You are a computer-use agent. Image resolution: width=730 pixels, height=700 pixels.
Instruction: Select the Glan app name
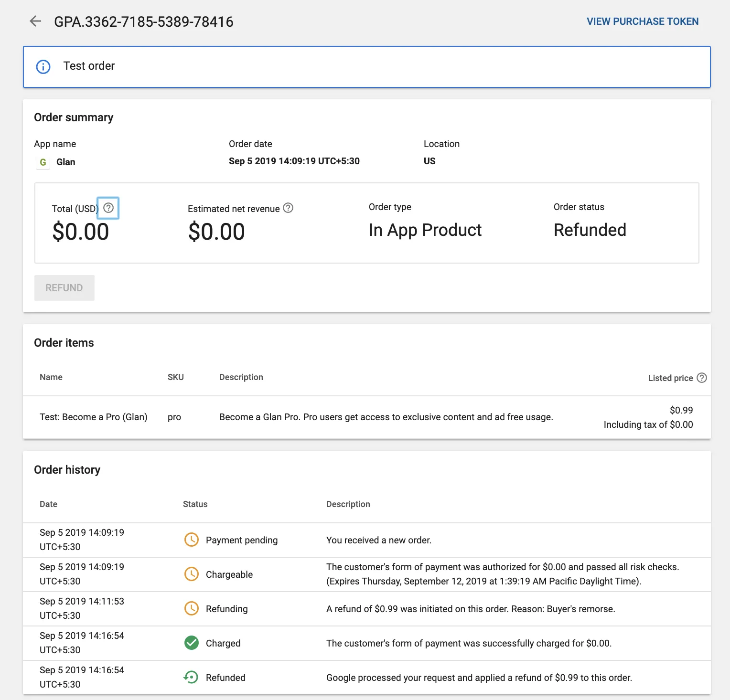pos(66,162)
